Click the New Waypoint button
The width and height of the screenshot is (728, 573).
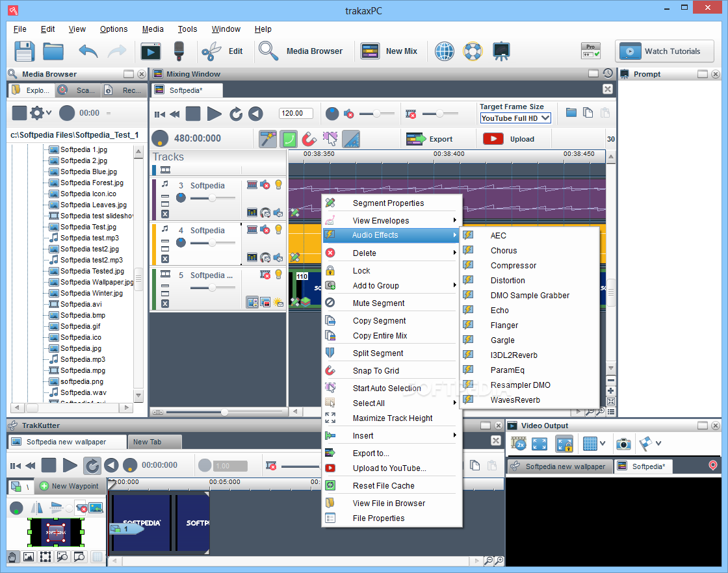(x=69, y=486)
